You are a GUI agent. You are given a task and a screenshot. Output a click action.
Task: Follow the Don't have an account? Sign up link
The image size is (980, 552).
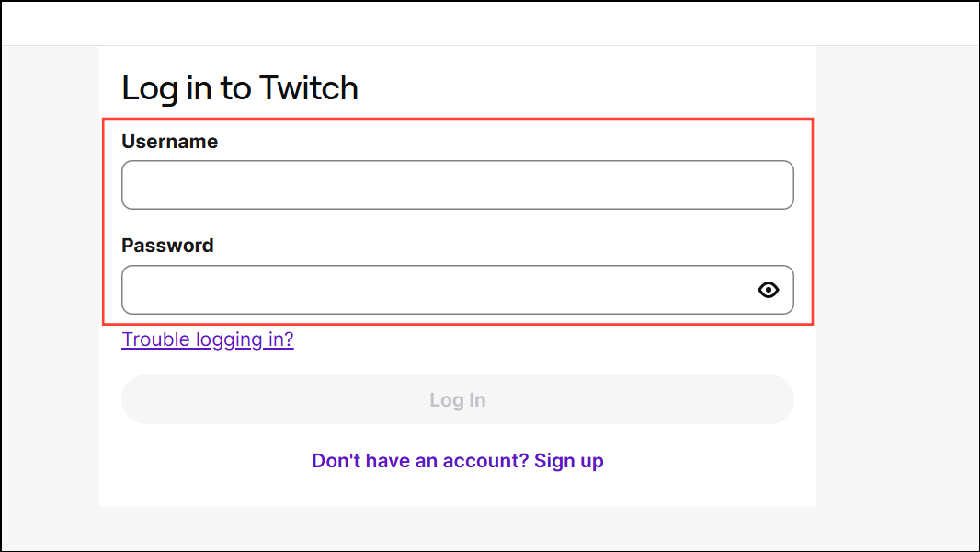coord(458,461)
